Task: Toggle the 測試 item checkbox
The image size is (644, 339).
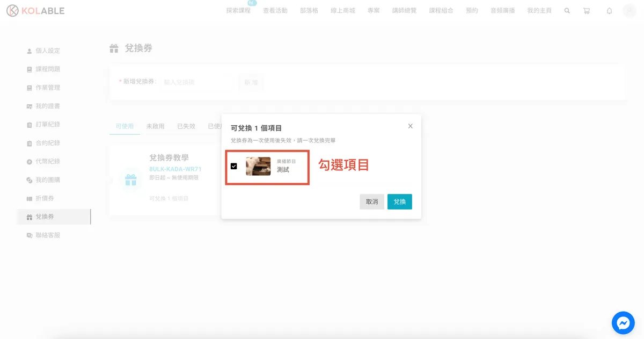Action: click(x=234, y=166)
